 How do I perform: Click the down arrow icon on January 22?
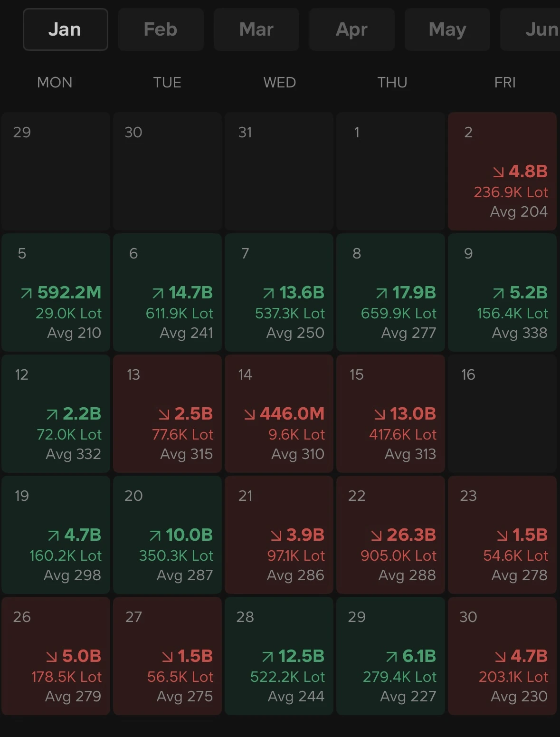click(376, 536)
